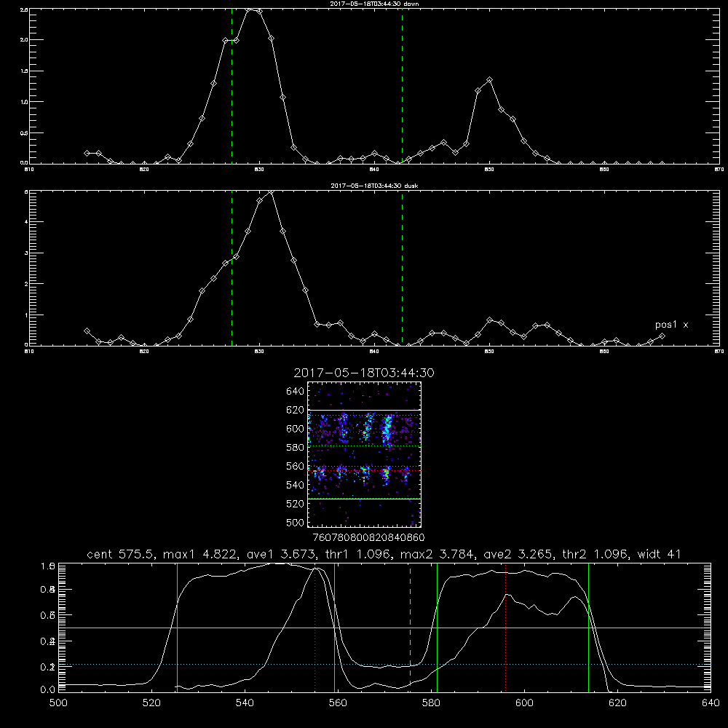Select the green vertical line near 581 in profile plot
The width and height of the screenshot is (728, 728).
coord(437,627)
